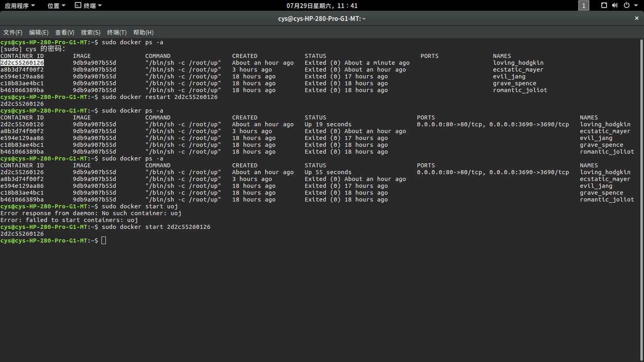Image resolution: width=644 pixels, height=362 pixels.
Task: Click b461066389ba in the first listing
Action: [x=22, y=90]
